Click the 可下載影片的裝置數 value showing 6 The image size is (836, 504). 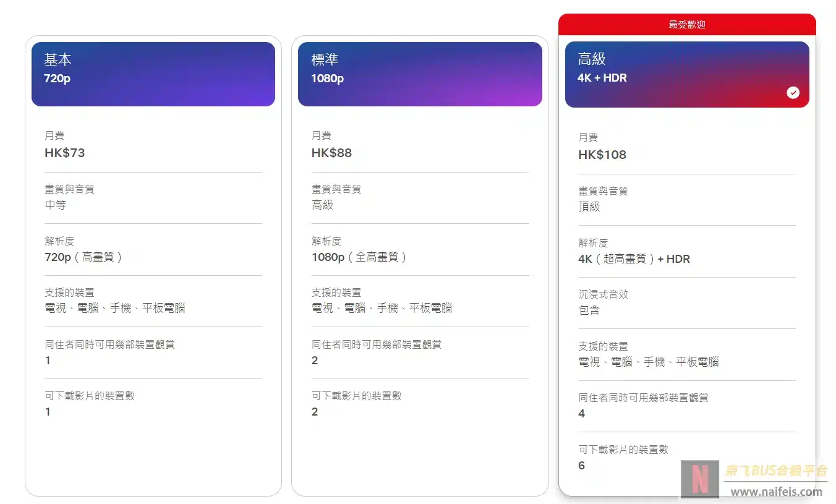pyautogui.click(x=581, y=466)
